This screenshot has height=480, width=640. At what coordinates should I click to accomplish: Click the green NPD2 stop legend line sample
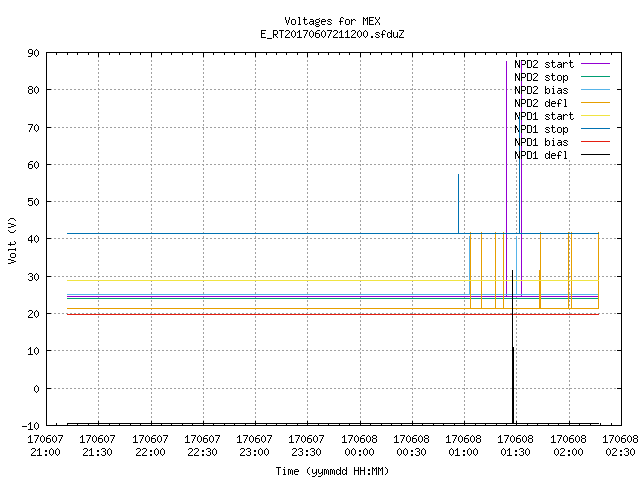(595, 76)
